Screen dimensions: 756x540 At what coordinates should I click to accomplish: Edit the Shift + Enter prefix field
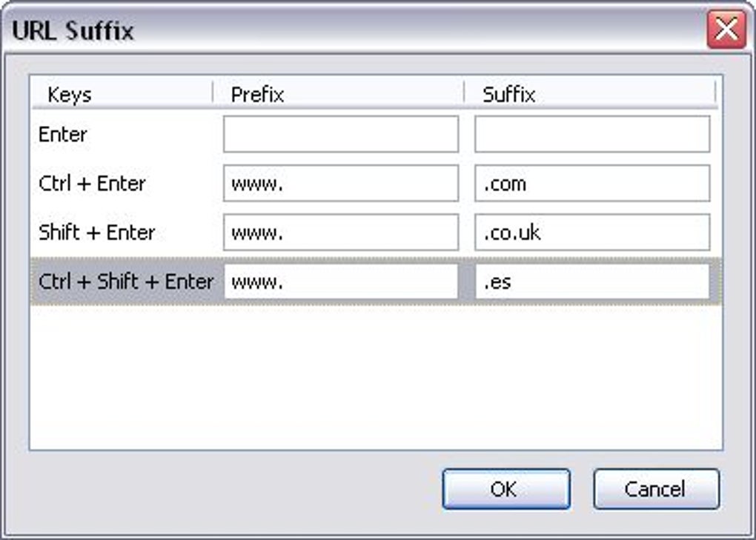[340, 232]
